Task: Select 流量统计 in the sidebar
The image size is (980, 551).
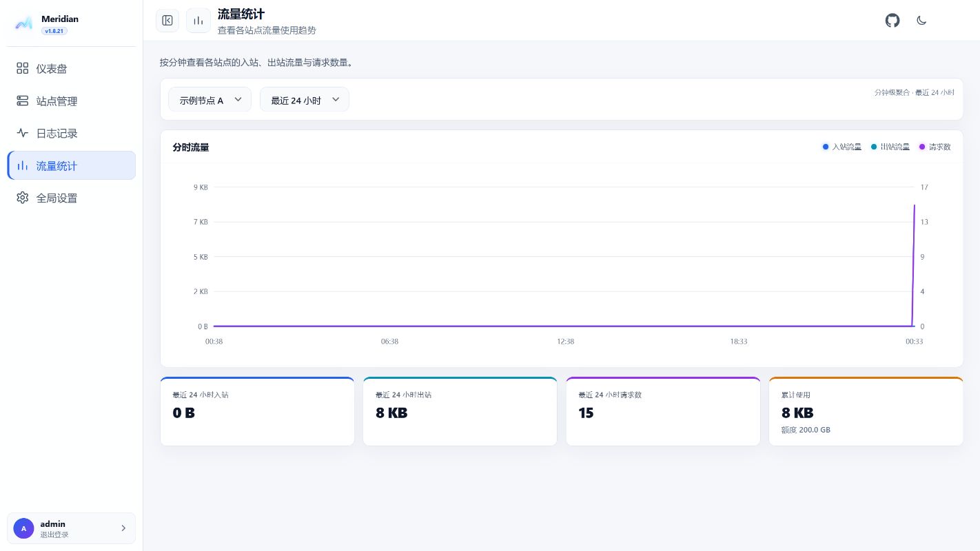Action: (72, 165)
